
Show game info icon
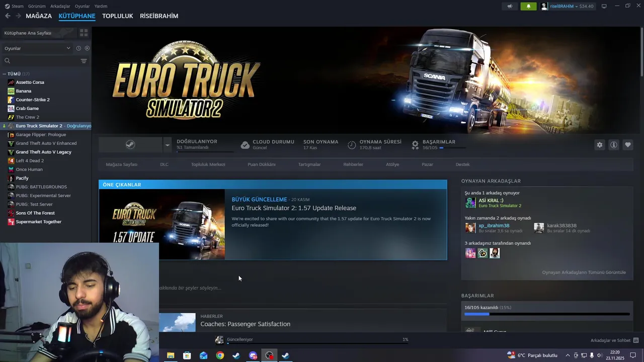(614, 145)
